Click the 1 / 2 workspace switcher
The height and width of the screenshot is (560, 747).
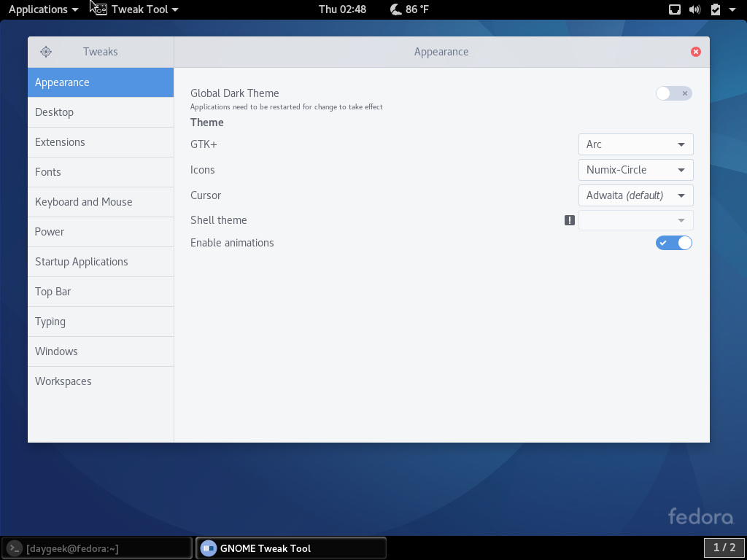[x=724, y=548]
